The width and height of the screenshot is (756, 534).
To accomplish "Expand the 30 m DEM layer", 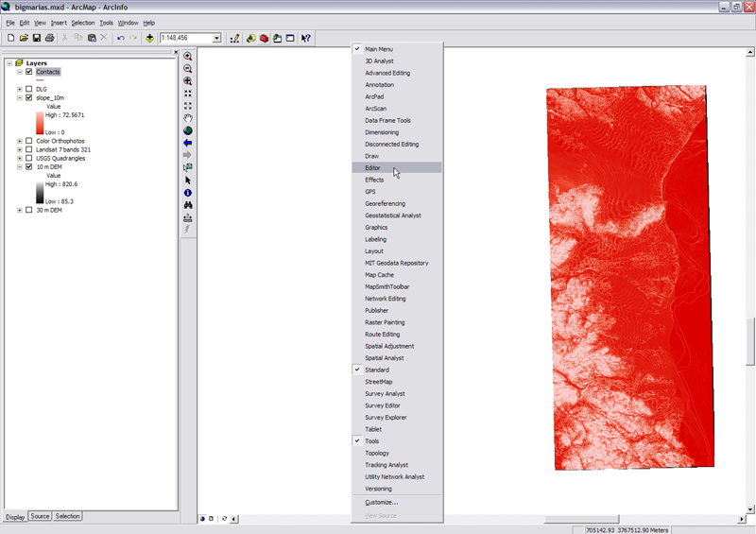I will click(20, 211).
